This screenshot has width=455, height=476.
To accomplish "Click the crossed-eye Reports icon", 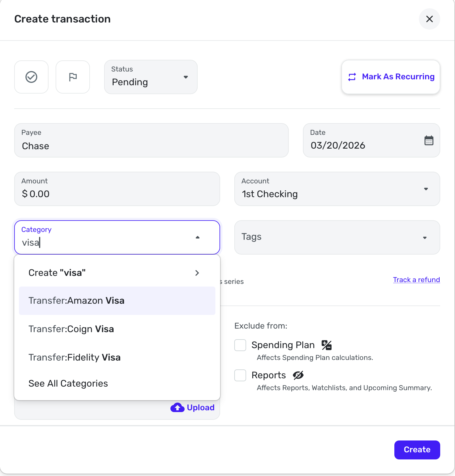I will coord(298,375).
